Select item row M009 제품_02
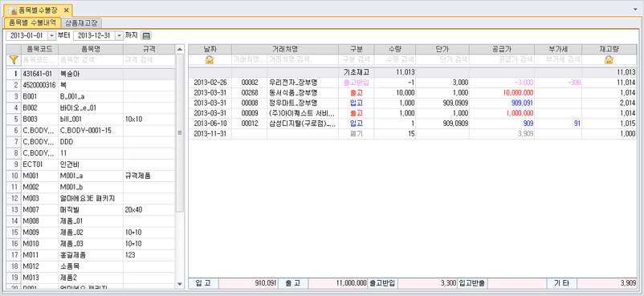 pos(91,233)
